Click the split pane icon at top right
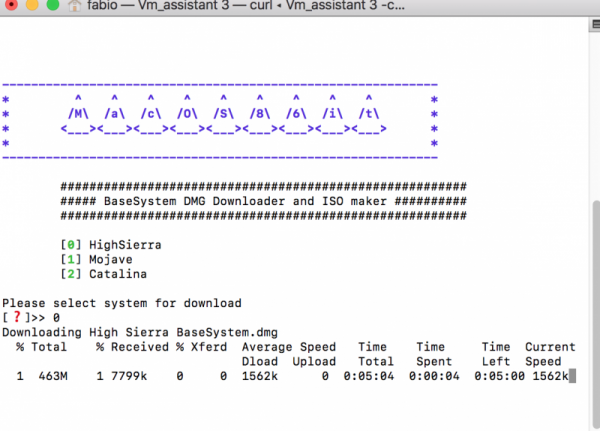 tap(595, 24)
